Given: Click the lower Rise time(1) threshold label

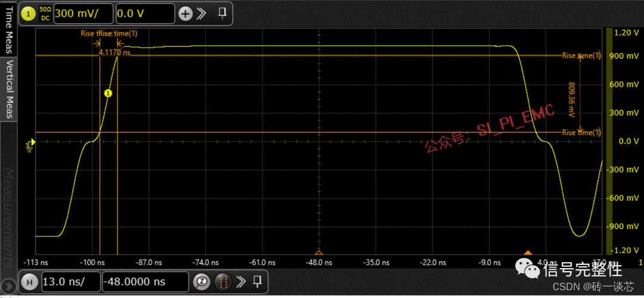Looking at the screenshot, I should (581, 133).
